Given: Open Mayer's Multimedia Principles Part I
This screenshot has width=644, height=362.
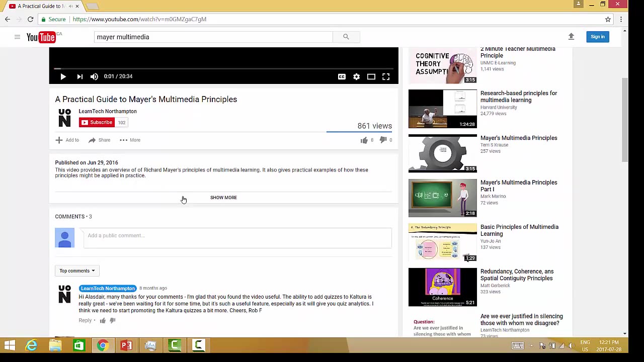Looking at the screenshot, I should click(x=518, y=186).
